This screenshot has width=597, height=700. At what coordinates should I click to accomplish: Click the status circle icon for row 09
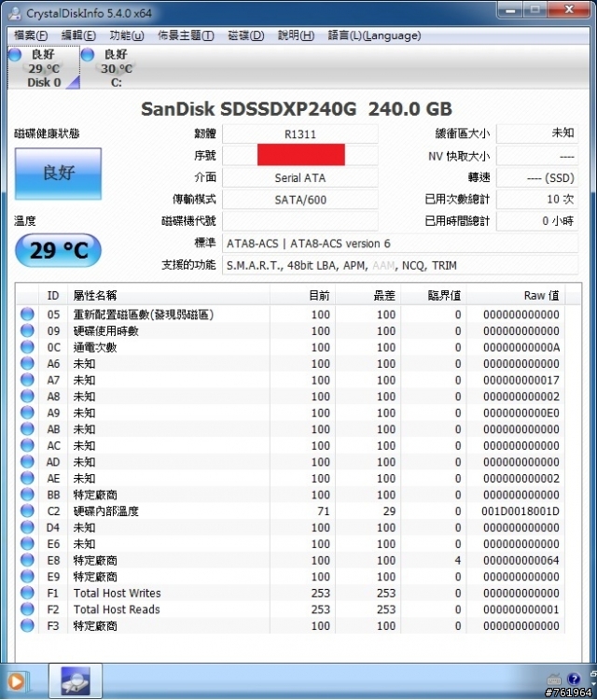(x=27, y=330)
